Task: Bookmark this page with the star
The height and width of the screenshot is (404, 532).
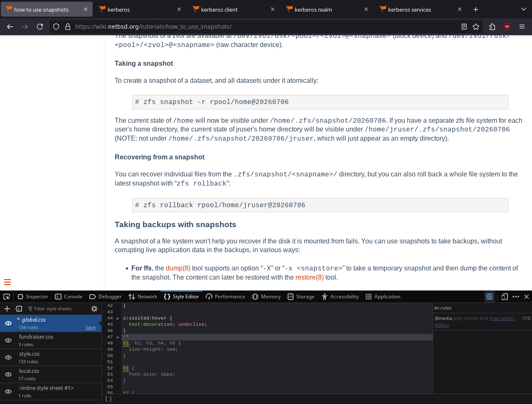Action: point(476,27)
